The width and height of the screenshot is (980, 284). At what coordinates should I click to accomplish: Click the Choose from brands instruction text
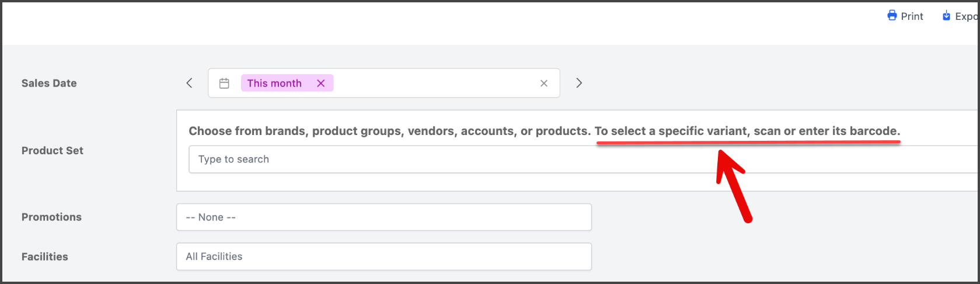click(x=389, y=131)
